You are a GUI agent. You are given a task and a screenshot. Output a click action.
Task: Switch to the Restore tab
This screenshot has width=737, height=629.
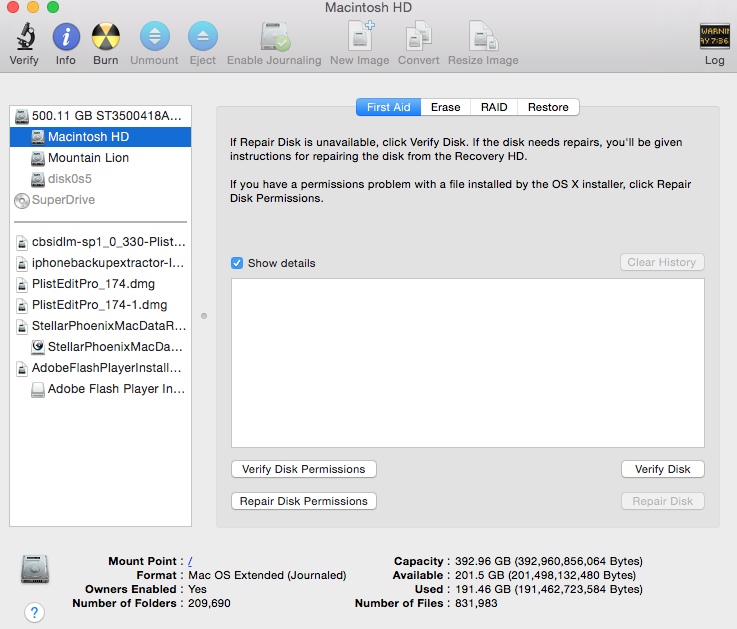pyautogui.click(x=548, y=107)
